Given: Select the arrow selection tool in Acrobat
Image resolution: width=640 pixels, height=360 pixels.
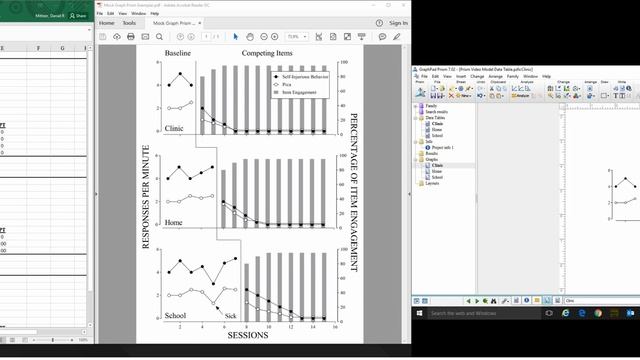Looking at the screenshot, I should click(236, 37).
